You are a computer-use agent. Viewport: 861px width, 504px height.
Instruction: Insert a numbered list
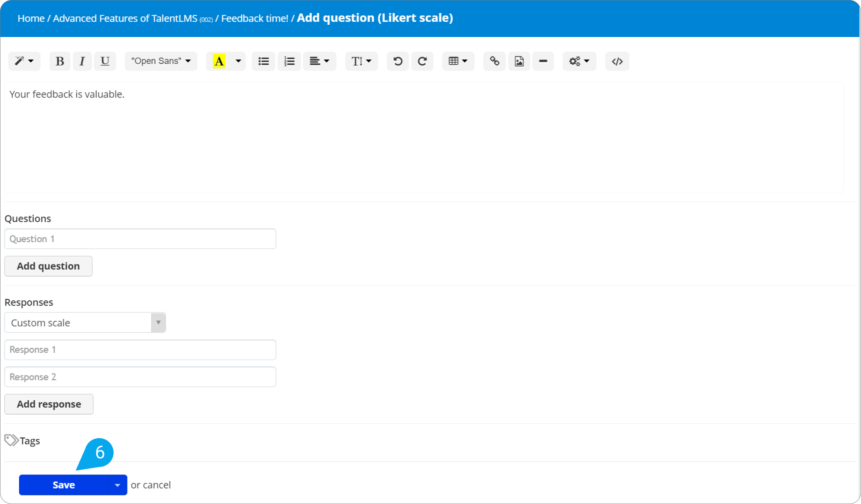click(x=289, y=61)
